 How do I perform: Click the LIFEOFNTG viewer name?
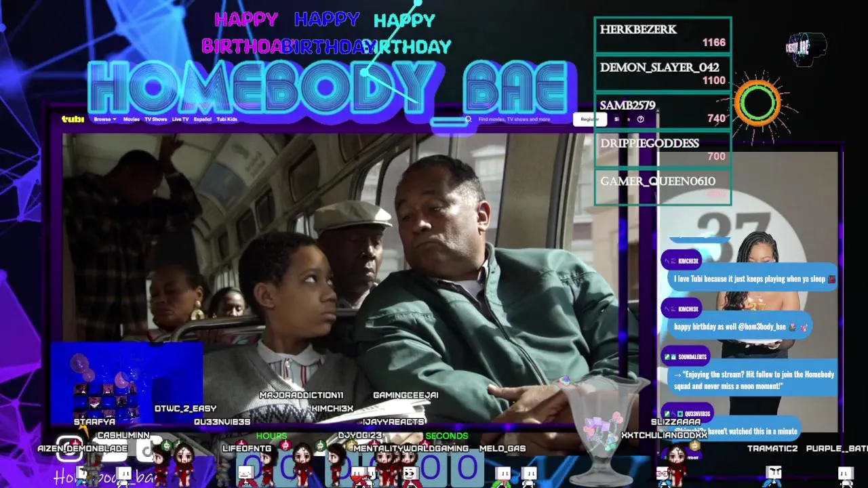click(x=247, y=448)
